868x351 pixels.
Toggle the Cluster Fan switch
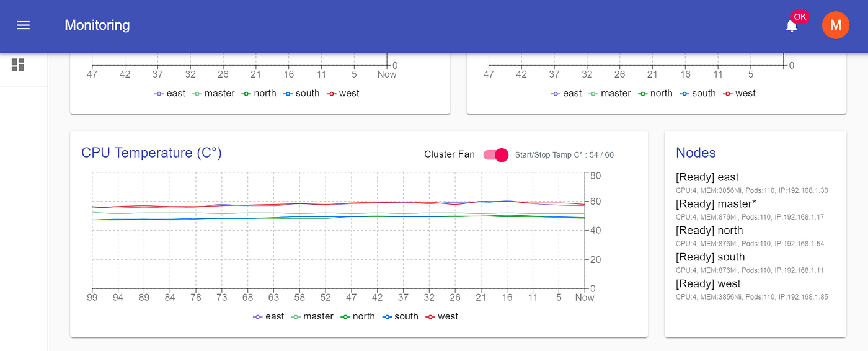pos(495,154)
